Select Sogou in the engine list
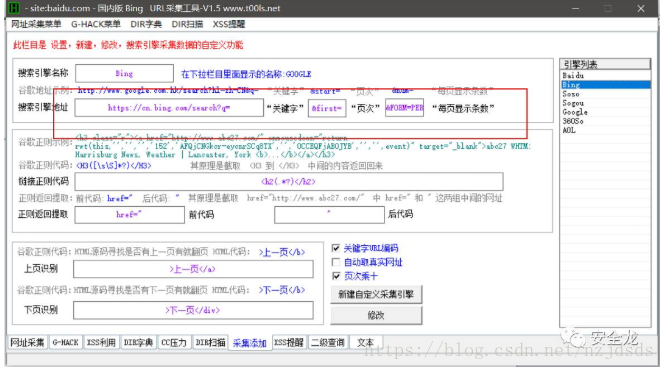 [605, 103]
